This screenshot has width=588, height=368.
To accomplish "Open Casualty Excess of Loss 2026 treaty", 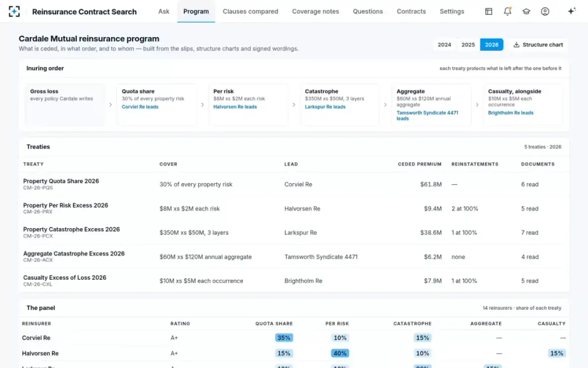I will [x=65, y=277].
